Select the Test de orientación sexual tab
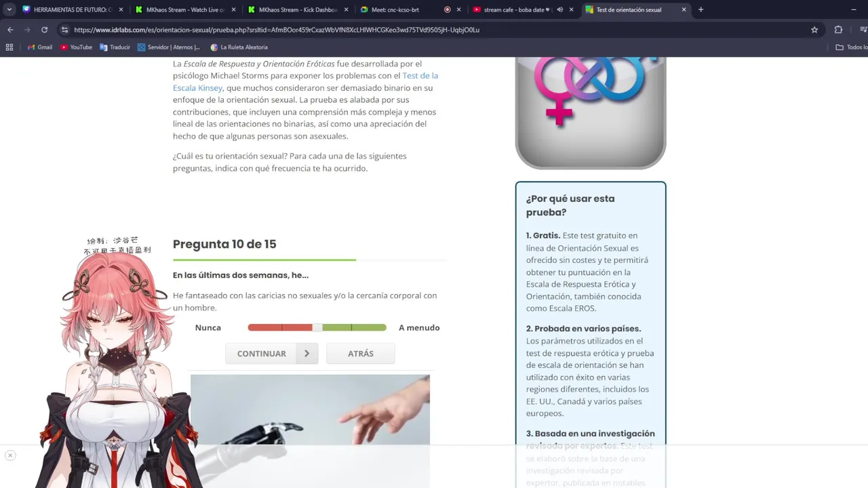 [636, 9]
